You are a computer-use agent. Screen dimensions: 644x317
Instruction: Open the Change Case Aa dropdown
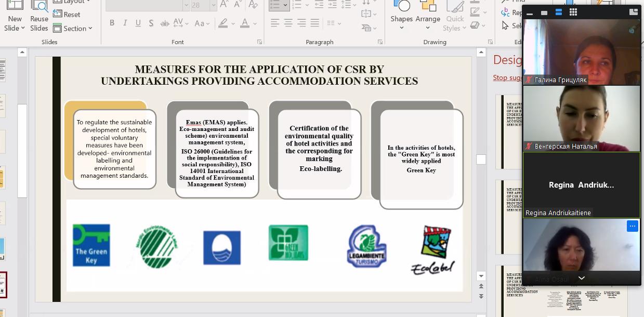202,23
